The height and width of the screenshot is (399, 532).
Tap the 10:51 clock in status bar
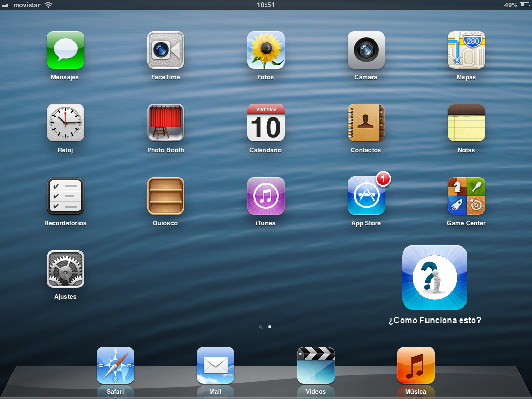coord(265,5)
